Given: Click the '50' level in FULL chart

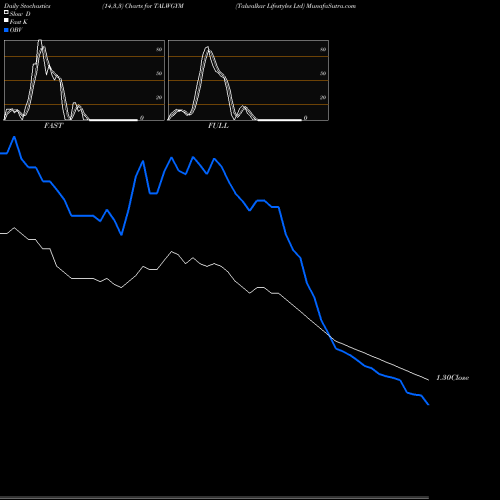Looking at the screenshot, I should point(323,73).
